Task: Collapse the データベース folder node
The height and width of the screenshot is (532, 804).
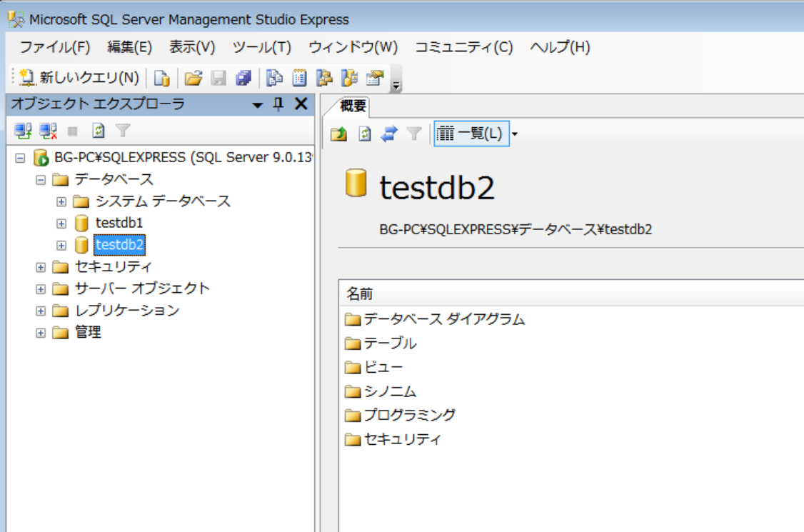Action: (x=41, y=180)
